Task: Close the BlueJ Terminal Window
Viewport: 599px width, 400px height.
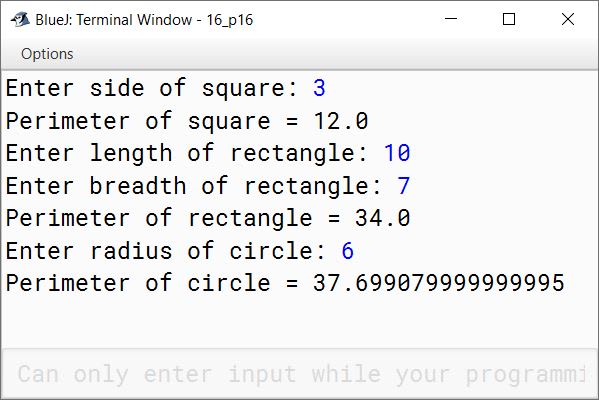Action: pyautogui.click(x=568, y=19)
